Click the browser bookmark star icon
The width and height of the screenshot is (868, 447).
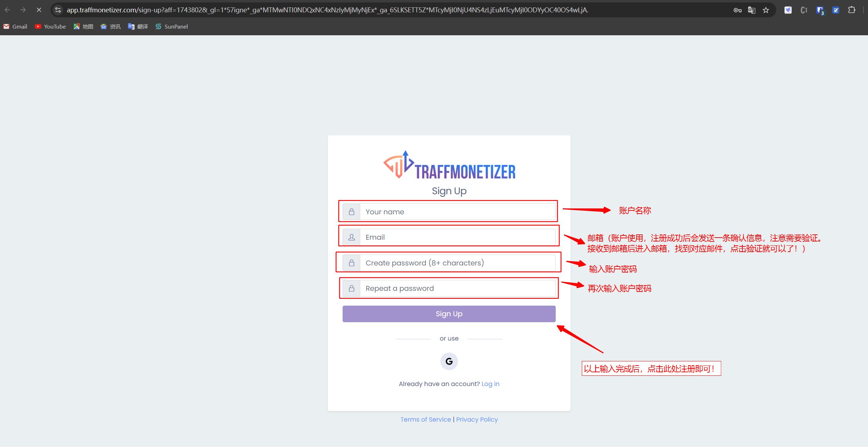tap(766, 10)
